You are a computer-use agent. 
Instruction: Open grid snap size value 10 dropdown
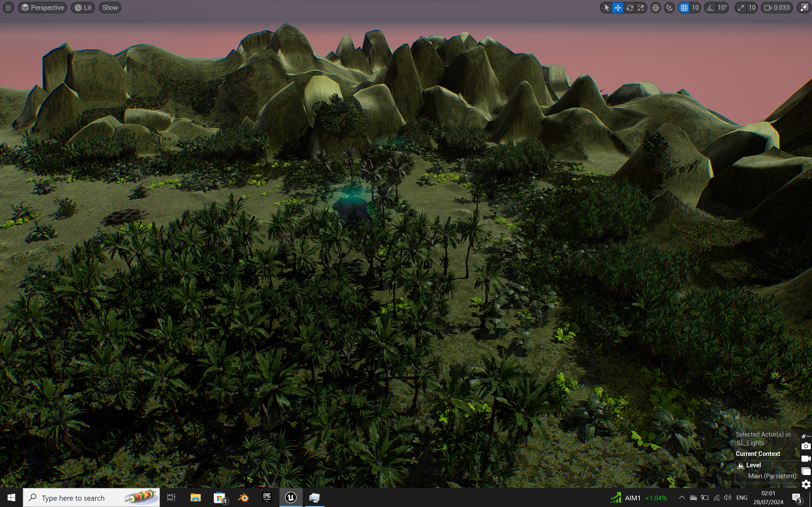click(695, 7)
